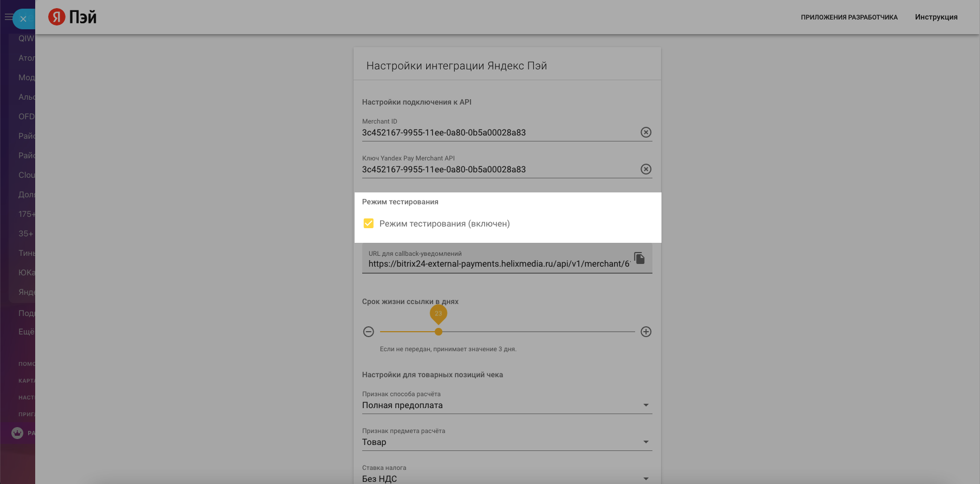Close the side panel with X button
This screenshot has height=484, width=980.
(x=23, y=19)
